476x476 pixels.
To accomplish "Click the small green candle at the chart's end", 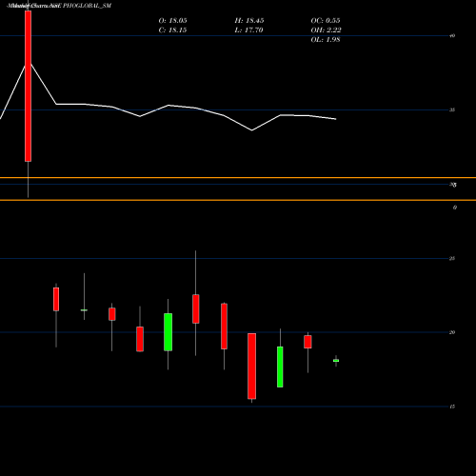I will pos(336,361).
